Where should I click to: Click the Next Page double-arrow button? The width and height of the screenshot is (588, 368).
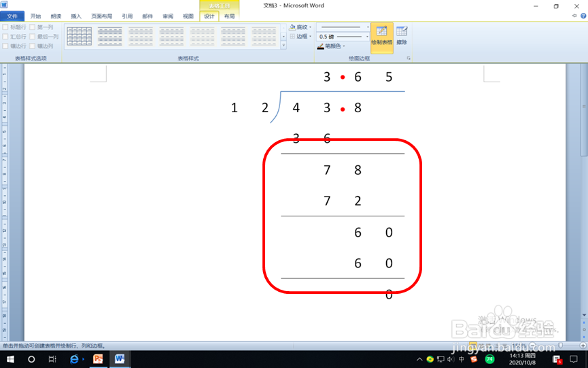click(584, 337)
